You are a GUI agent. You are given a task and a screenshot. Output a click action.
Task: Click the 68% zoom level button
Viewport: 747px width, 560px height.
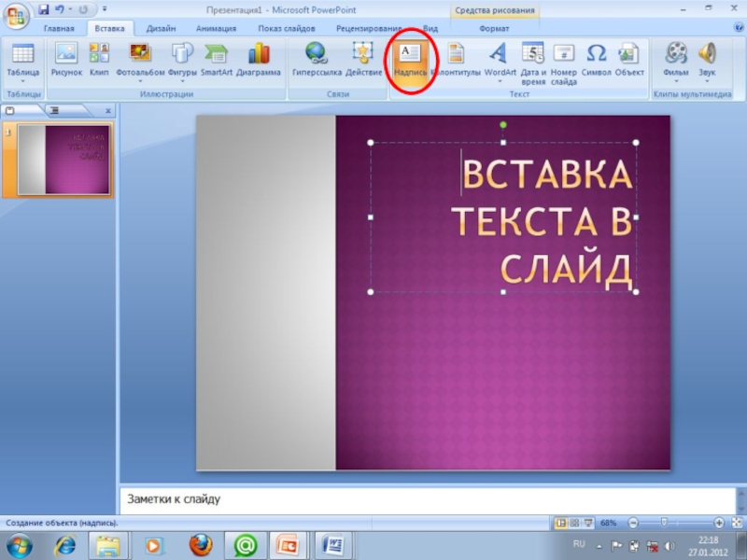pyautogui.click(x=609, y=524)
